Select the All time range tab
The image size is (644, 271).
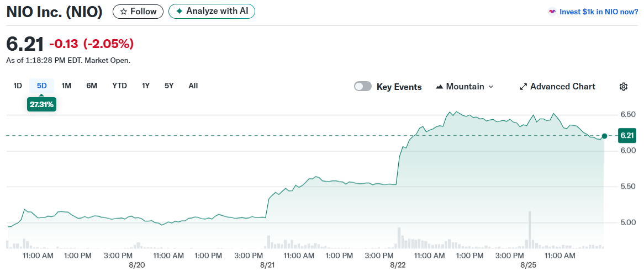(193, 86)
